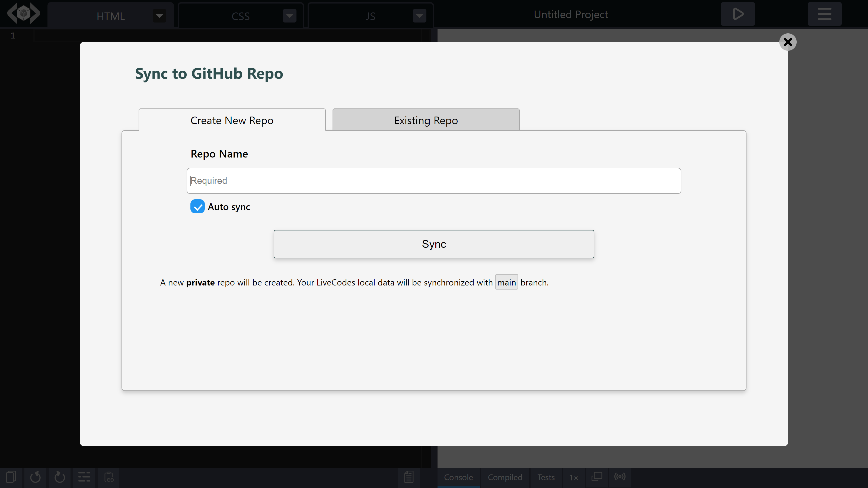
Task: Click inside the Repo Name input field
Action: 434,181
